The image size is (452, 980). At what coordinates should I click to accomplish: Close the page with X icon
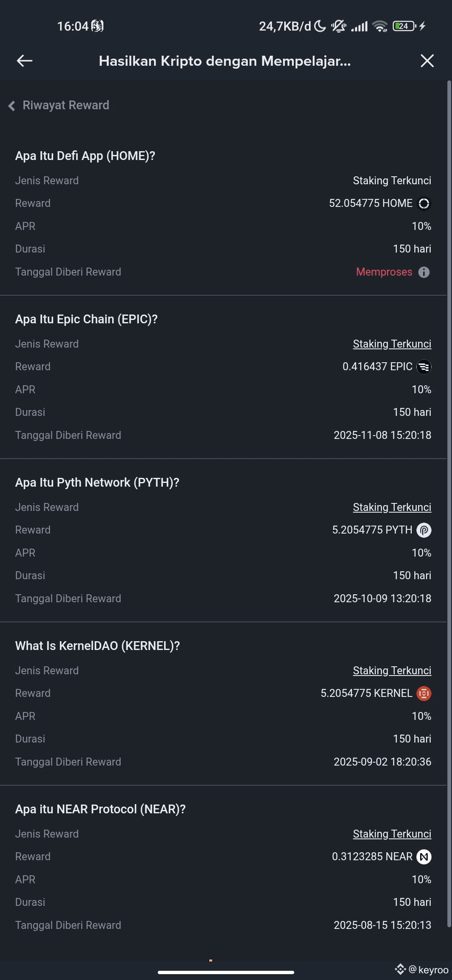(x=427, y=61)
